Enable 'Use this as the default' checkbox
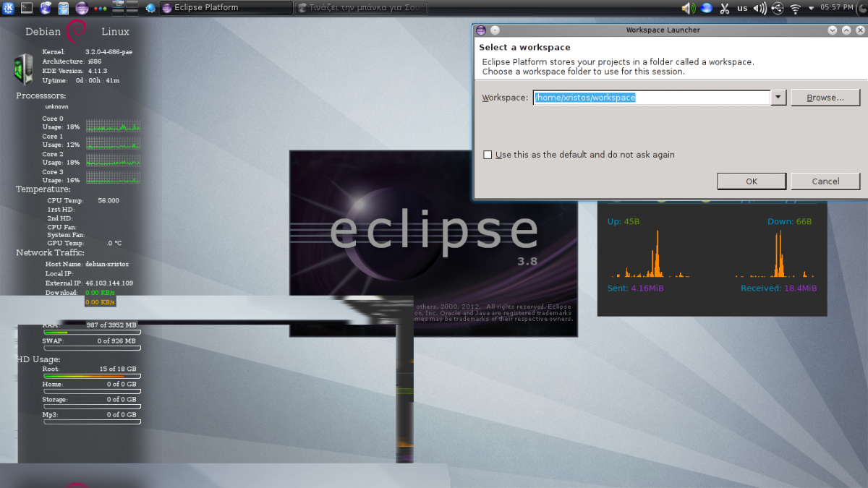This screenshot has height=488, width=868. pos(488,155)
